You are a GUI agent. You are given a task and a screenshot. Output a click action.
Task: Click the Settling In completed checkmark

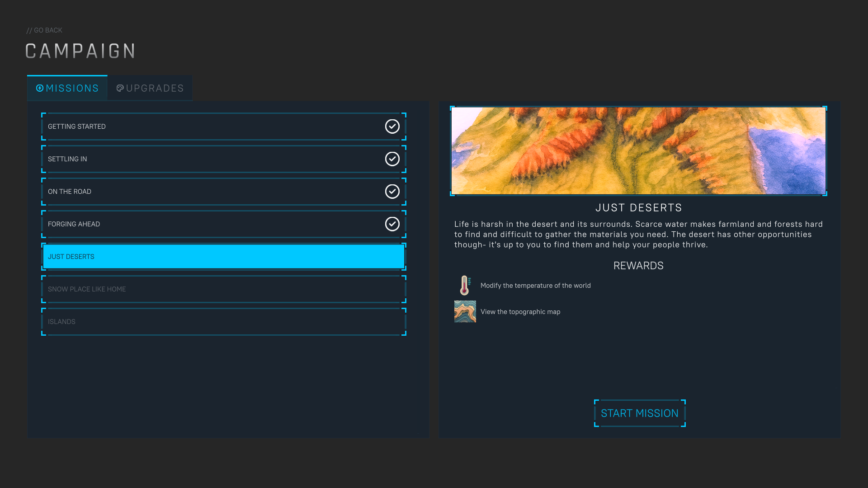392,159
